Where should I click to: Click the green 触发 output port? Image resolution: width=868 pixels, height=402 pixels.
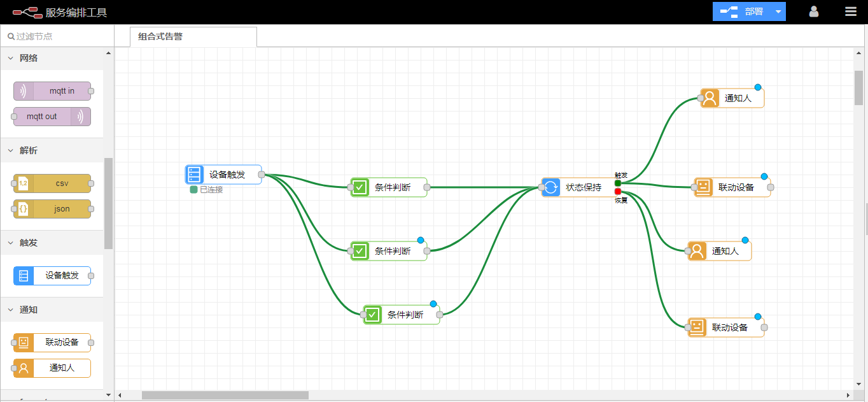click(618, 183)
